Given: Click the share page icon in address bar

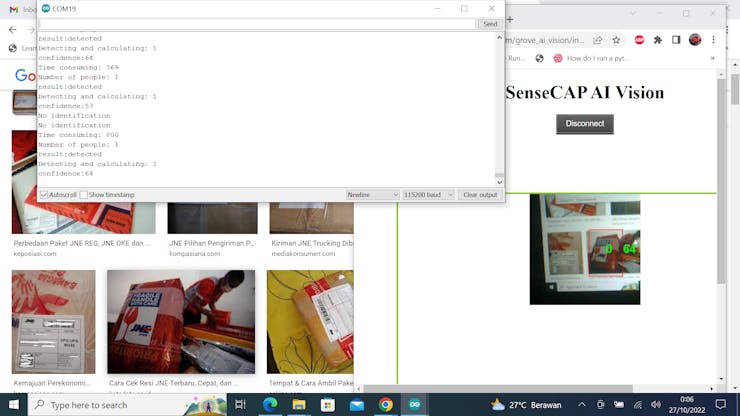Looking at the screenshot, I should (597, 40).
